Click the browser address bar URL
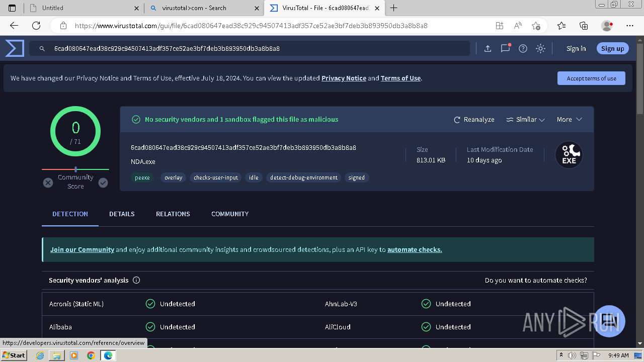This screenshot has height=362, width=644. 251,26
